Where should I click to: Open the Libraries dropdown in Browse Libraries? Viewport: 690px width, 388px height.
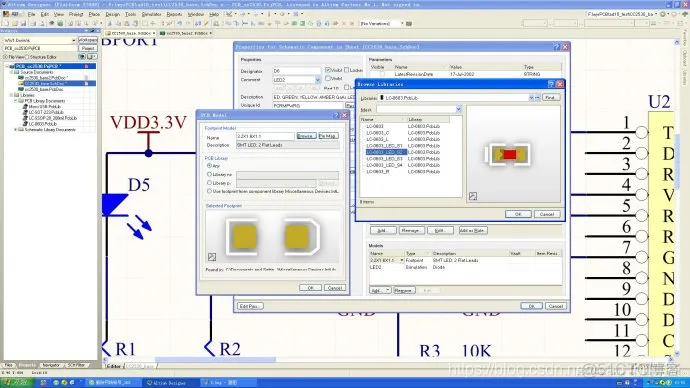coord(531,98)
